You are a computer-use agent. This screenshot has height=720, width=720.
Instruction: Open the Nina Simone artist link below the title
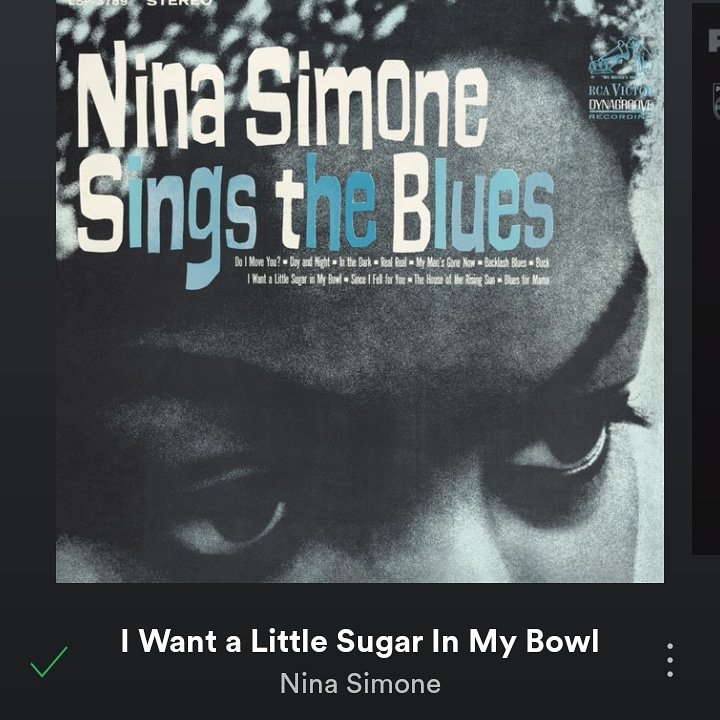coord(360,683)
